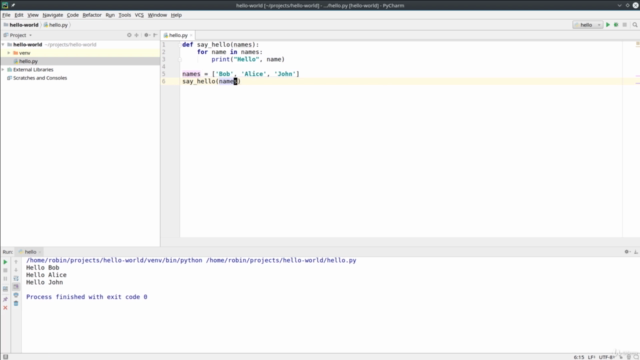Click def keyword on line 1
Viewport: 640px width, 360px height.
click(187, 45)
